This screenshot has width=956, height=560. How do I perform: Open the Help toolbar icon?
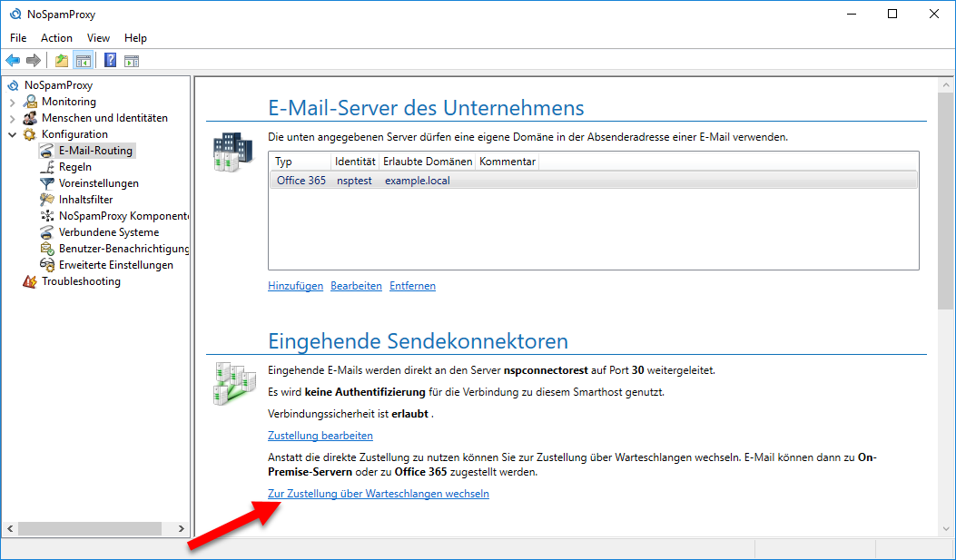[111, 60]
